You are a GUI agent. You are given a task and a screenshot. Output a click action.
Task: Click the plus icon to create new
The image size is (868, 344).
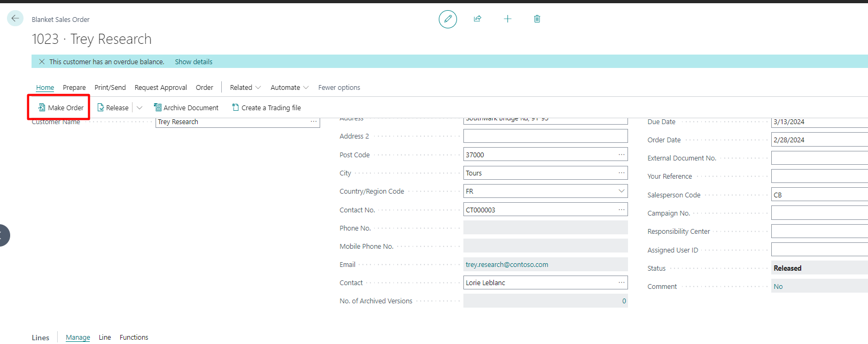(x=507, y=19)
